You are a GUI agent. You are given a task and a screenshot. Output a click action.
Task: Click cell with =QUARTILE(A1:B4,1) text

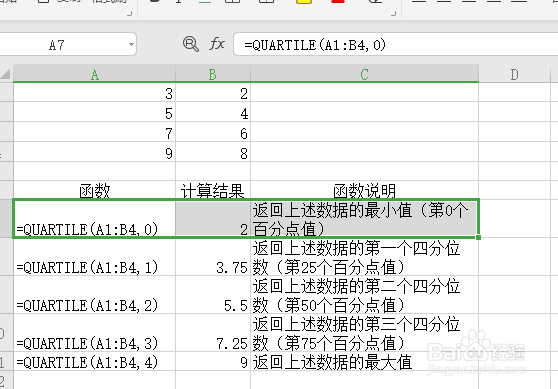pyautogui.click(x=94, y=257)
